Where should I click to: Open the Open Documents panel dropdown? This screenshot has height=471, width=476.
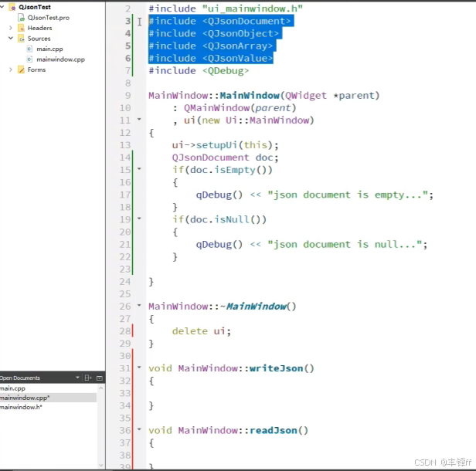77,378
